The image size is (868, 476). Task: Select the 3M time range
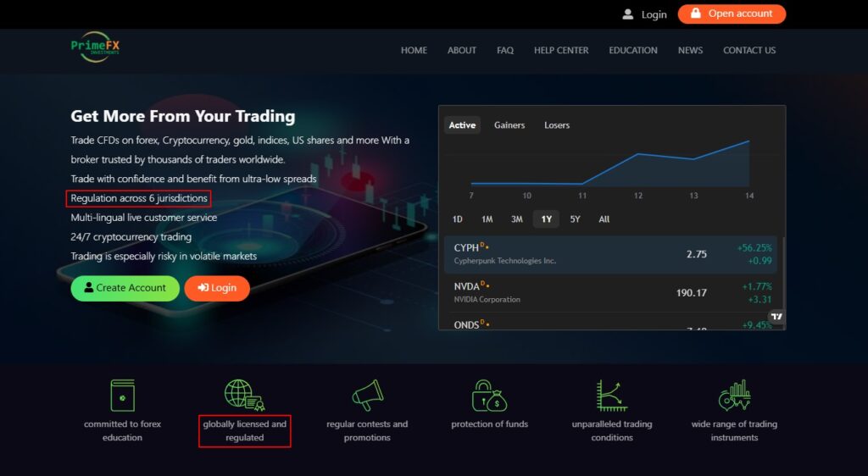(x=516, y=219)
